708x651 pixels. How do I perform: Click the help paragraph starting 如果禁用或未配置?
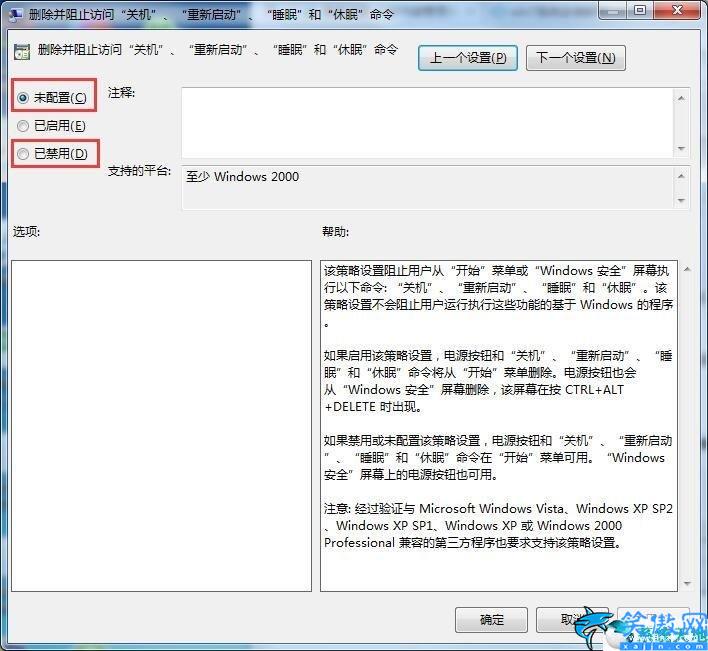[x=498, y=457]
